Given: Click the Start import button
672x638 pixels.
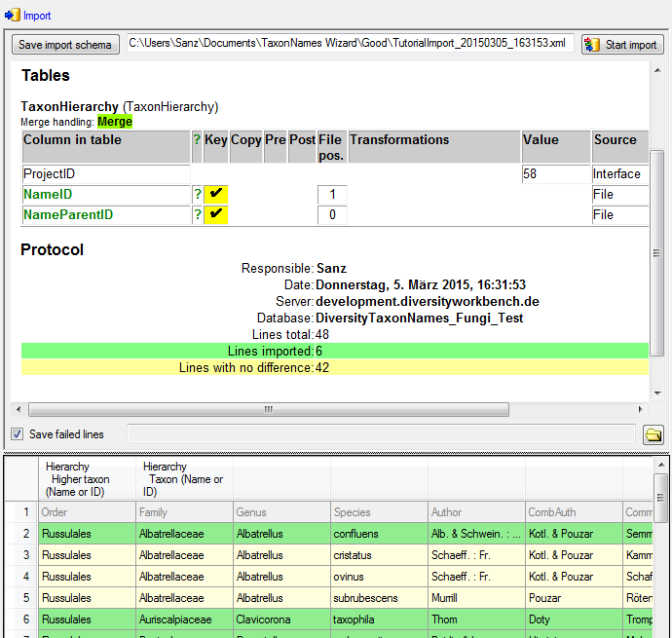Looking at the screenshot, I should pyautogui.click(x=622, y=45).
